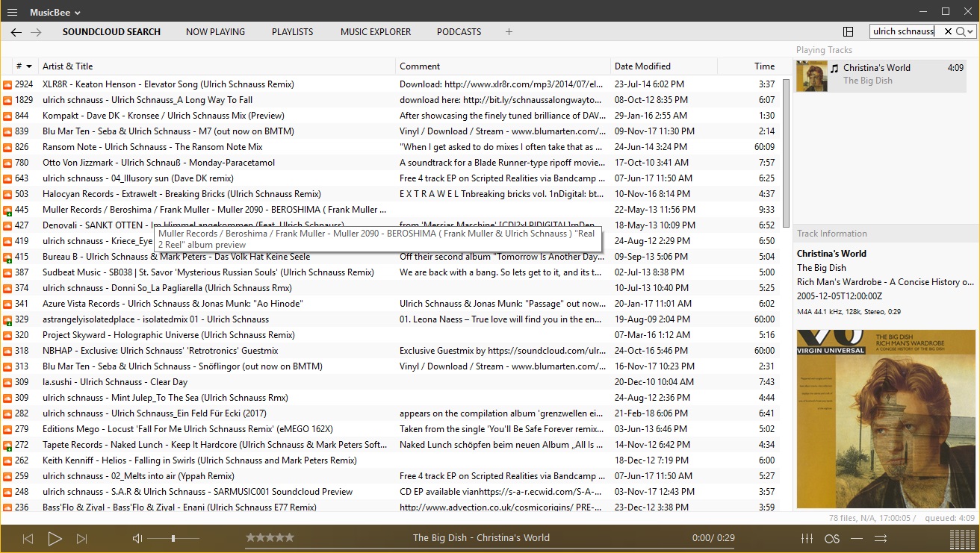Select NBHAP Retrotronics Guestmix row
This screenshot has height=553, width=980.
pyautogui.click(x=389, y=351)
